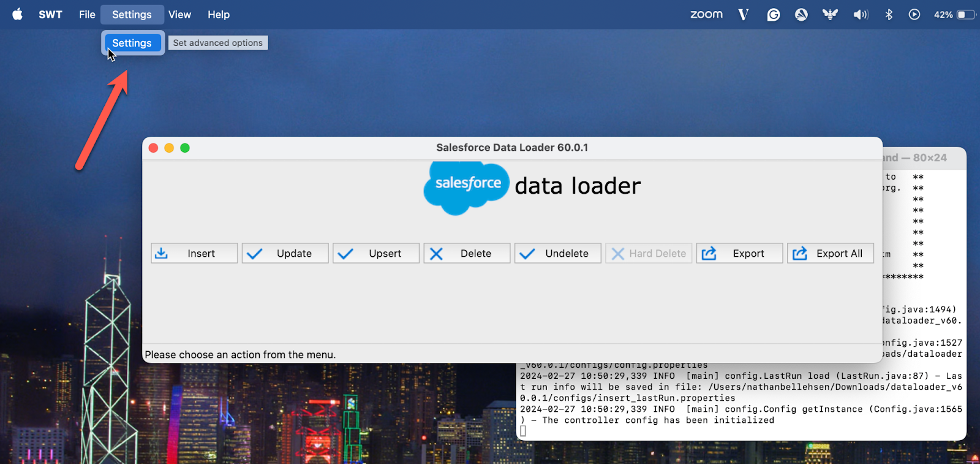Open the V status icon in menu bar
This screenshot has width=980, height=464.
click(743, 14)
